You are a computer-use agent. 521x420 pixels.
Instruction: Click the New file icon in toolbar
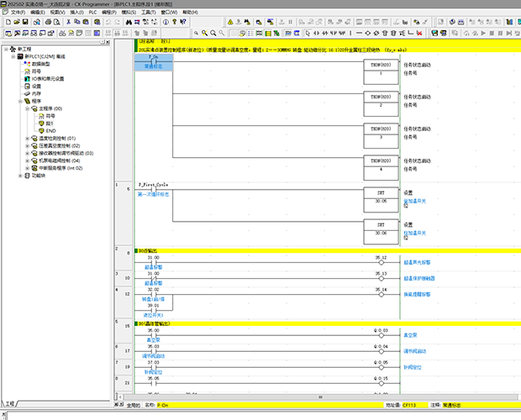coord(8,22)
